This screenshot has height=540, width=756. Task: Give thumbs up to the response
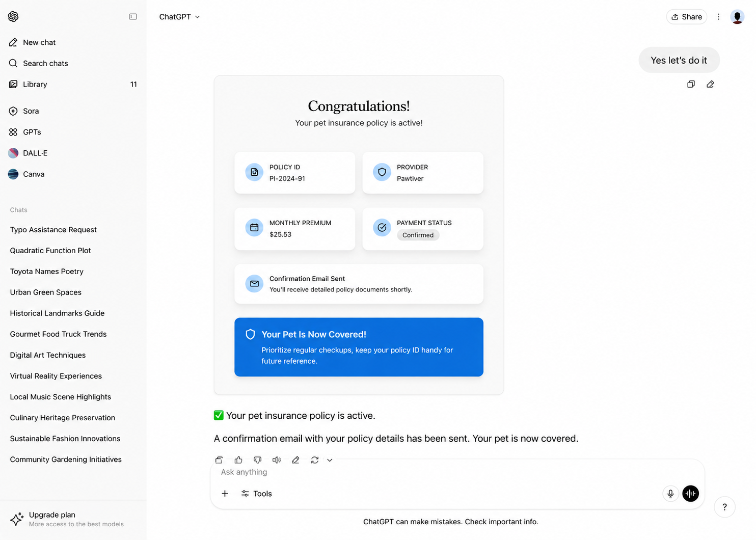[238, 460]
